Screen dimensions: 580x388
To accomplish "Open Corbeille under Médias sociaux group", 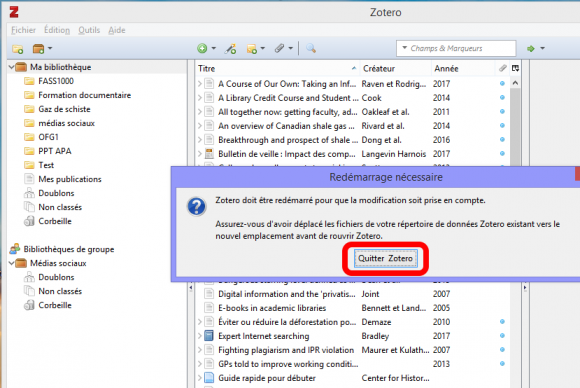I will click(x=55, y=306).
